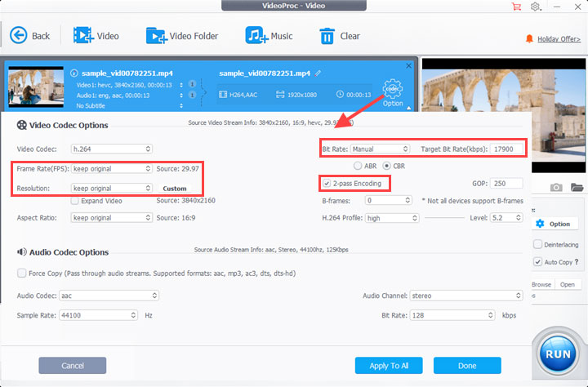
Task: Edit output file name pencil icon
Action: 318,73
